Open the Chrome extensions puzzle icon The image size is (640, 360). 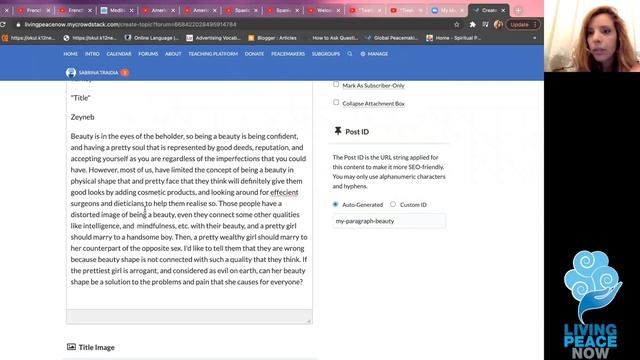tap(472, 24)
